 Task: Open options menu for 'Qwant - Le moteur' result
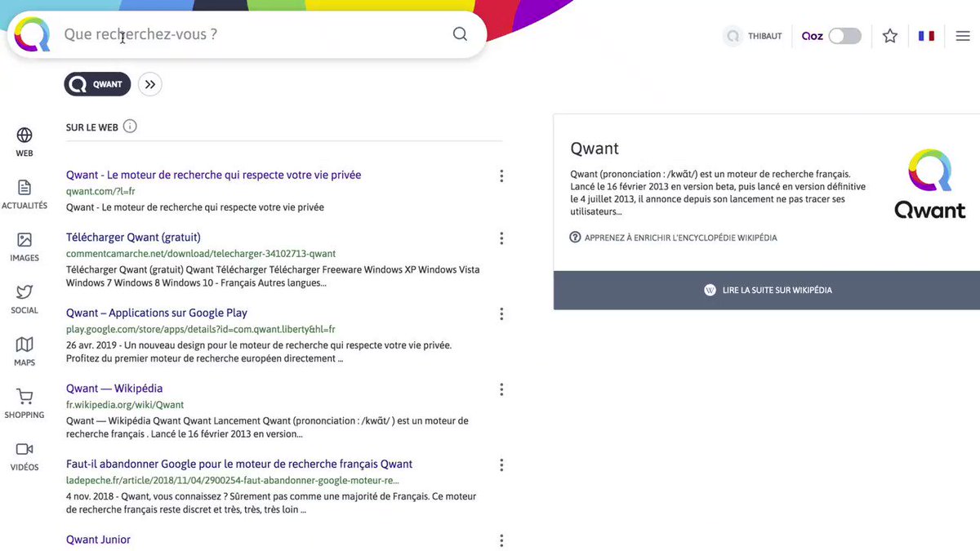(501, 176)
